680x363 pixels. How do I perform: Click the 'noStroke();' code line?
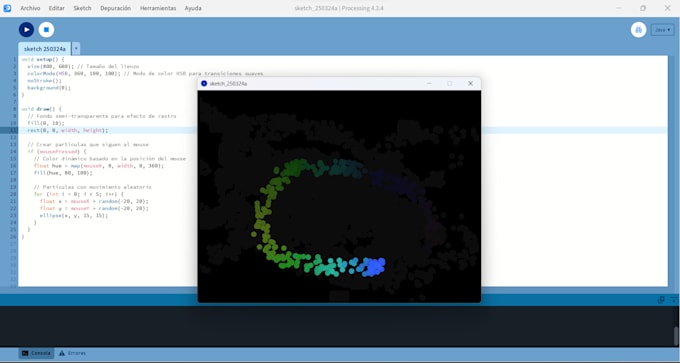click(44, 80)
